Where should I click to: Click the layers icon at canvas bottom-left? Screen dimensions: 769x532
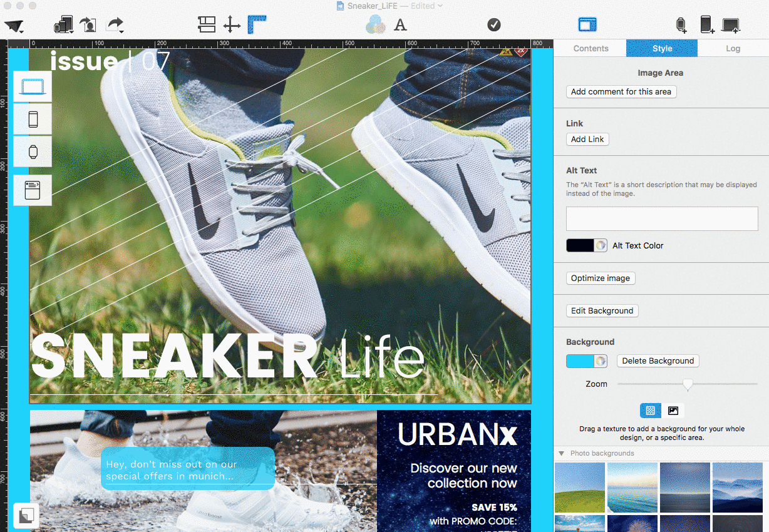26,516
